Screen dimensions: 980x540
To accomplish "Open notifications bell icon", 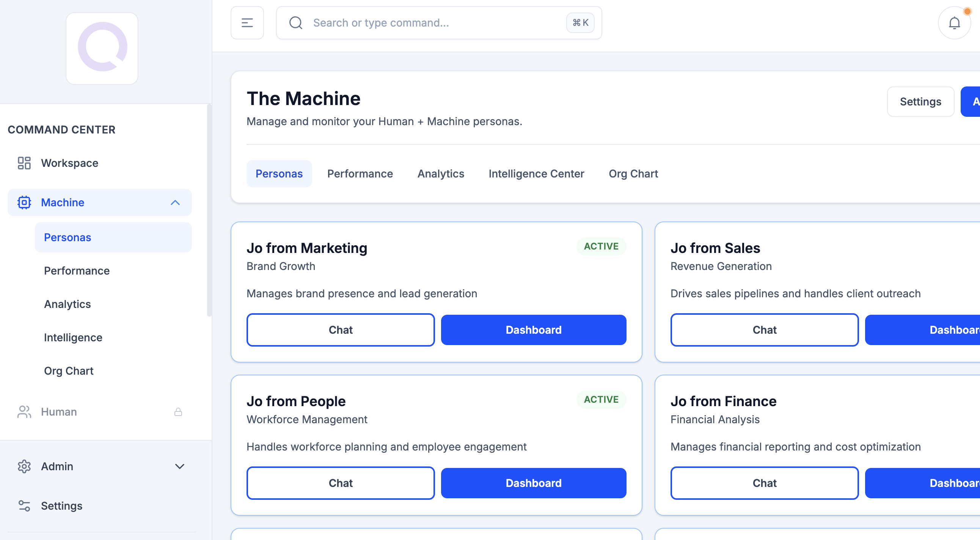I will (x=954, y=23).
